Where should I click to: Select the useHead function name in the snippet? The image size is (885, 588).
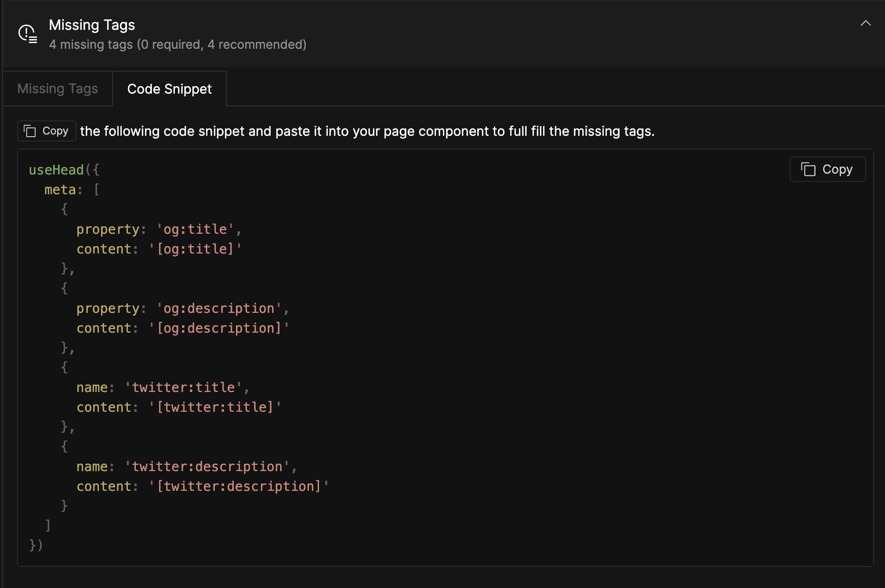(56, 170)
